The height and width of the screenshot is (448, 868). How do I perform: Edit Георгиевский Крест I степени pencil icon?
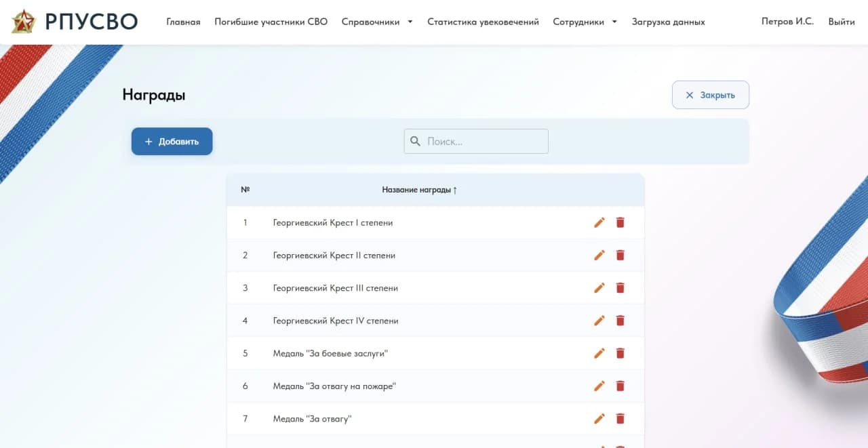tap(599, 222)
